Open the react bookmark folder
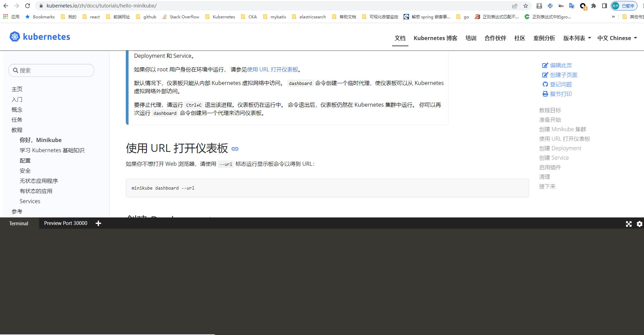The height and width of the screenshot is (335, 644). pos(91,17)
